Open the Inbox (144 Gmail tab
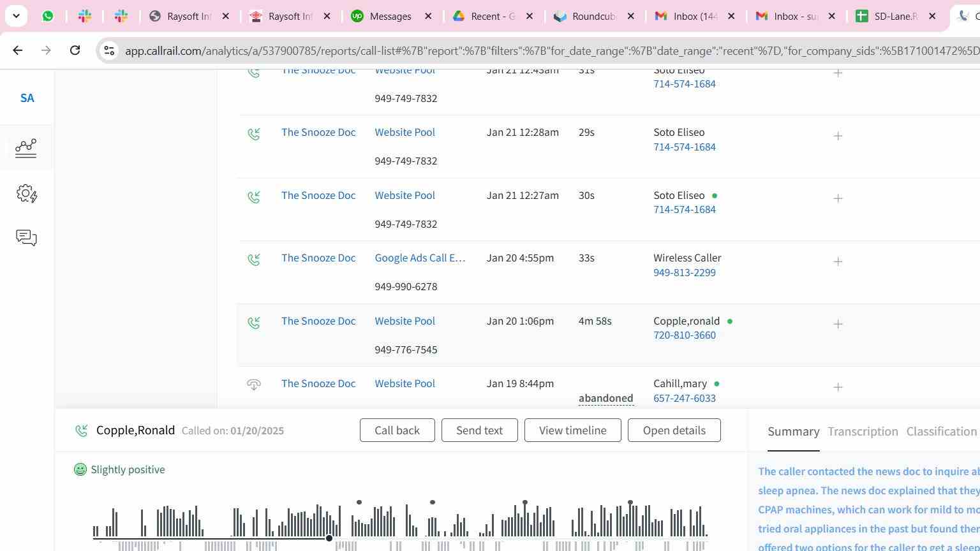This screenshot has height=551, width=980. [694, 16]
